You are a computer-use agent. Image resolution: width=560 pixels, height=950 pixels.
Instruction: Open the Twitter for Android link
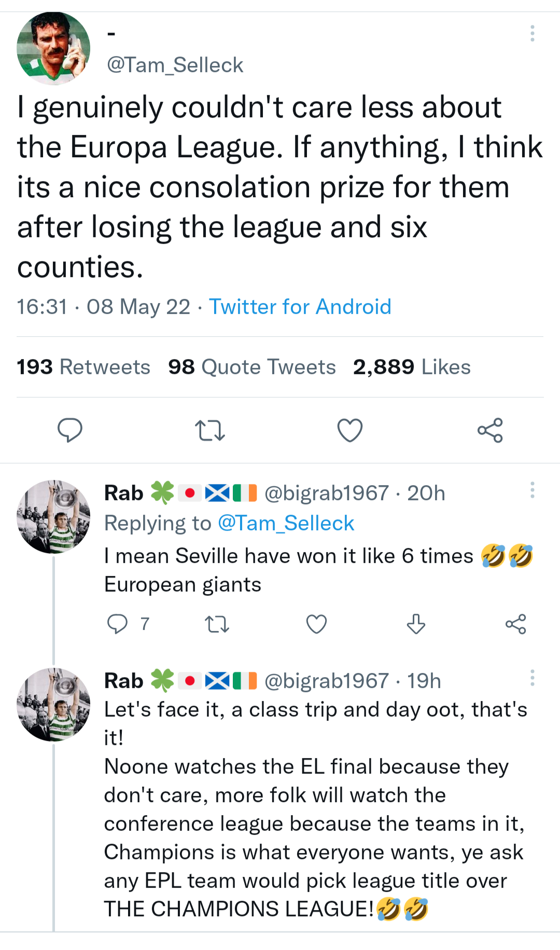300,307
